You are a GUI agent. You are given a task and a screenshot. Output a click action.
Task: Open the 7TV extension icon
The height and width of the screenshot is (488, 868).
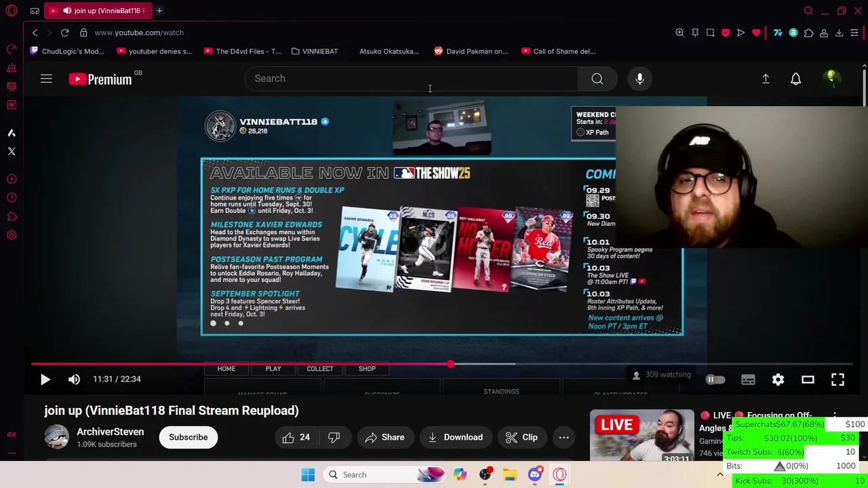pos(778,33)
